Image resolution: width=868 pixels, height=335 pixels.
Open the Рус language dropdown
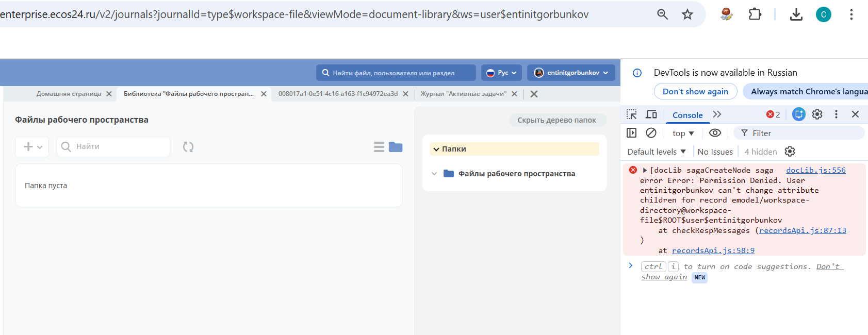click(x=501, y=73)
